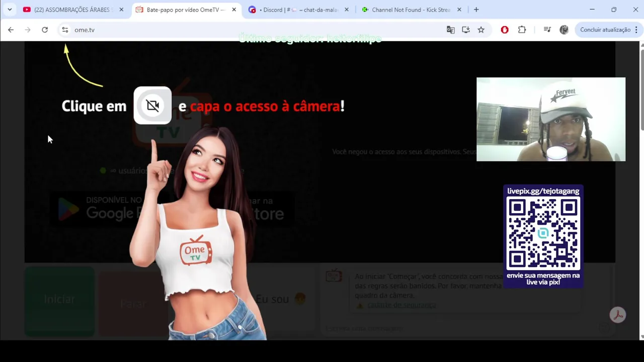Close the Discord tab
This screenshot has width=644, height=362.
tap(347, 10)
